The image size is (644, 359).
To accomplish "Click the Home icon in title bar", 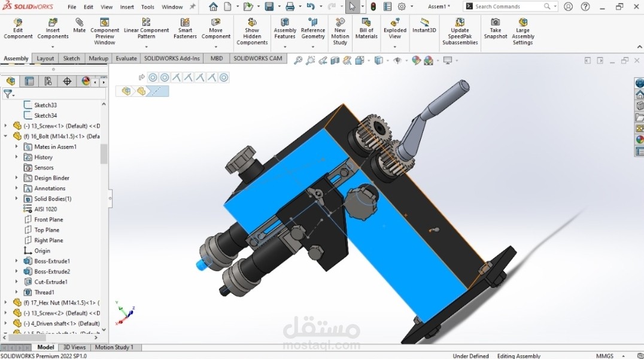I will pyautogui.click(x=213, y=7).
